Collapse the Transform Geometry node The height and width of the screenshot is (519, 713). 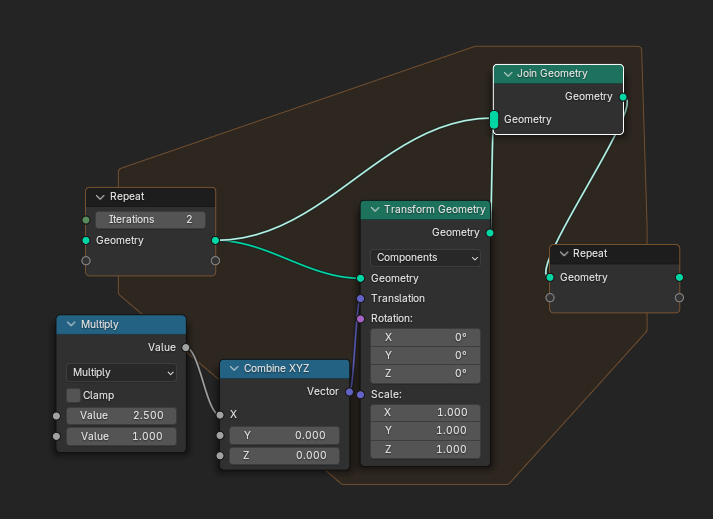coord(375,209)
